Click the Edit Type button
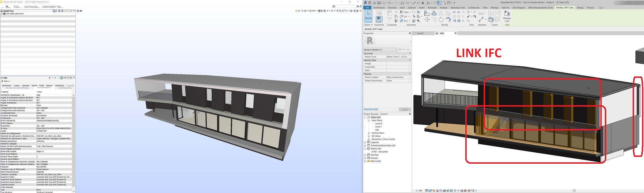The width and height of the screenshot is (644, 193). point(404,49)
